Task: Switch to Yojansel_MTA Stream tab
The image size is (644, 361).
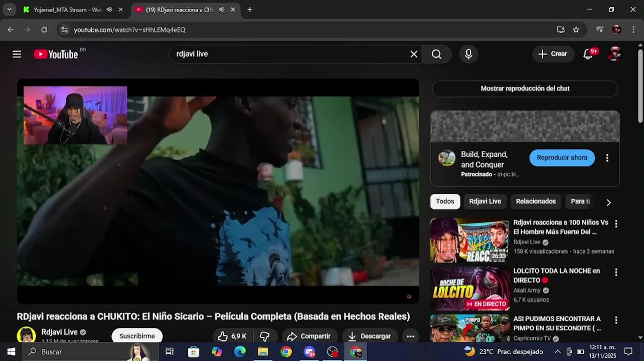Action: 67,10
